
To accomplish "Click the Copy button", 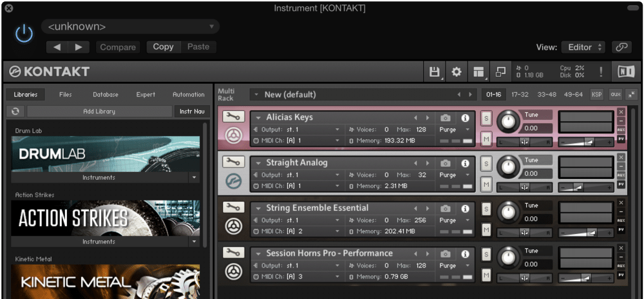I will point(163,47).
